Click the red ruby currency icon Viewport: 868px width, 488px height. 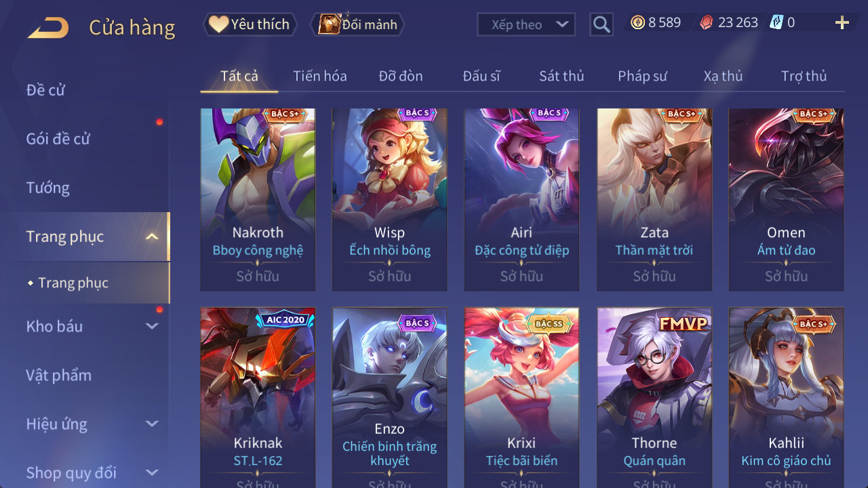click(x=707, y=22)
